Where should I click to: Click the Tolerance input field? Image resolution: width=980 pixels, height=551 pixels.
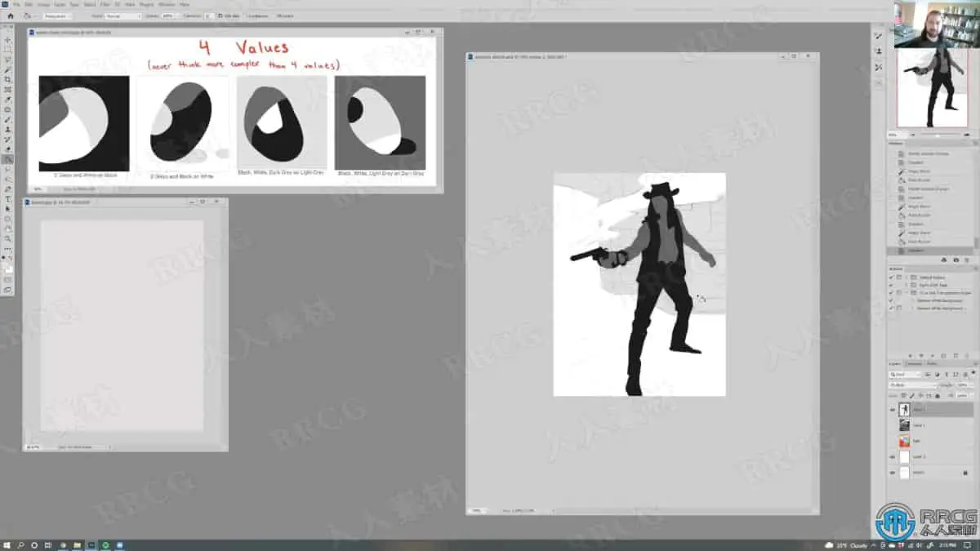pyautogui.click(x=209, y=16)
